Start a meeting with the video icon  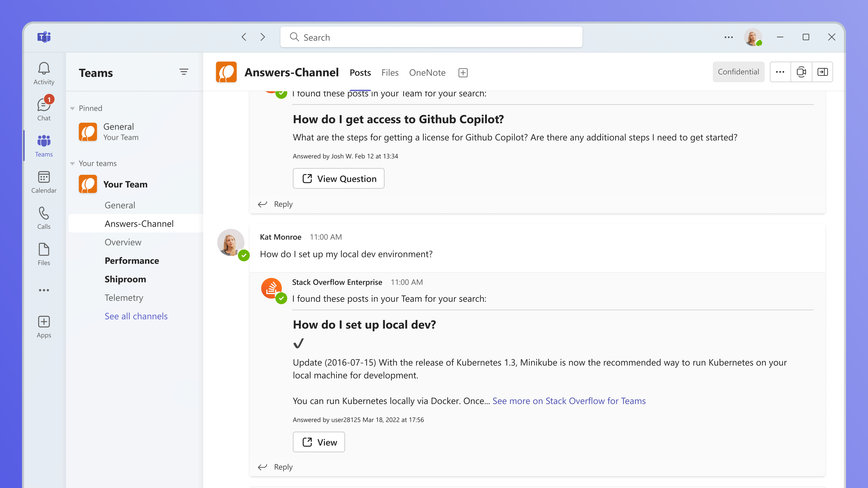(x=801, y=72)
